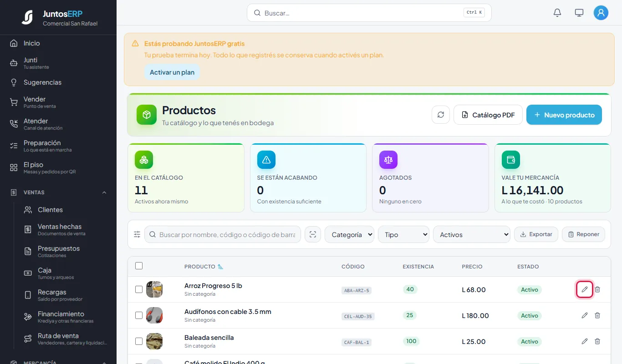
Task: Tick the select-all checkbox in table header
Action: pyautogui.click(x=139, y=266)
